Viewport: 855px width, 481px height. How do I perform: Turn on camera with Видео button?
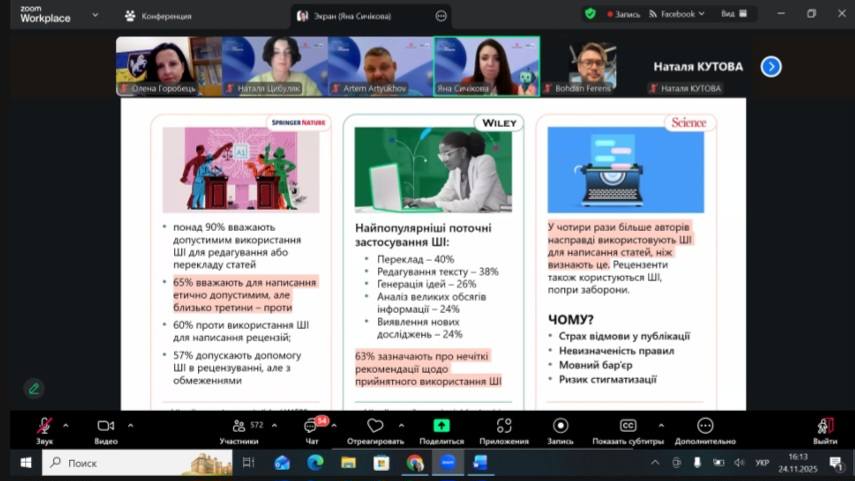point(106,426)
